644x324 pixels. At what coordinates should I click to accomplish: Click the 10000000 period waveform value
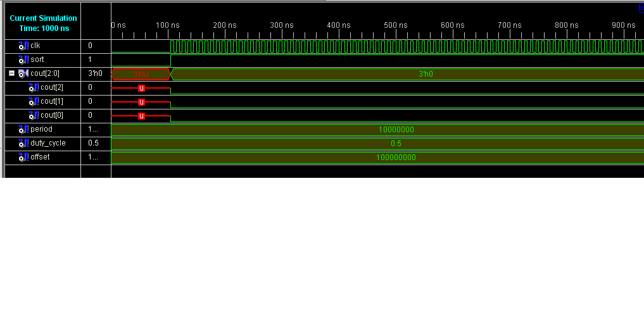coord(396,130)
